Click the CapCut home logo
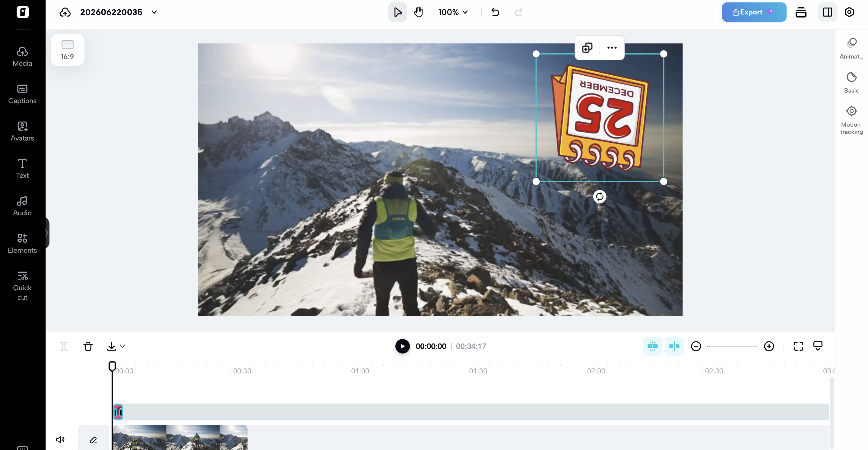This screenshot has height=450, width=868. tap(23, 12)
